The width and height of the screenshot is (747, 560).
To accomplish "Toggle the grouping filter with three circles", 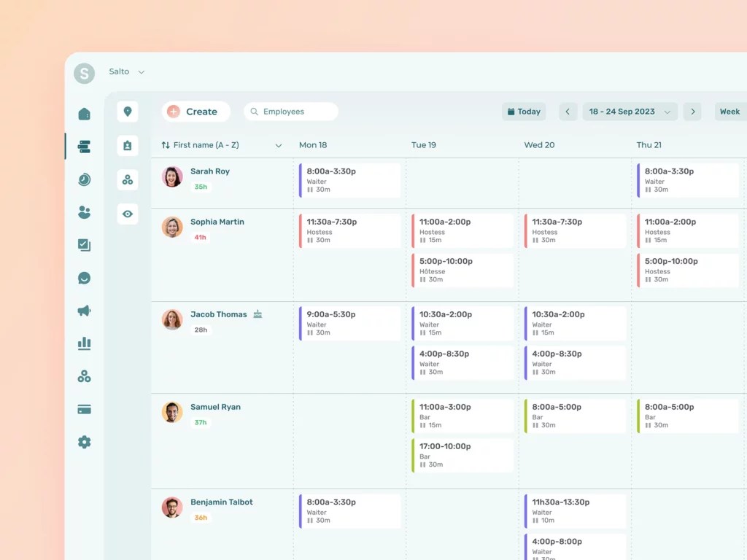I will (x=128, y=179).
